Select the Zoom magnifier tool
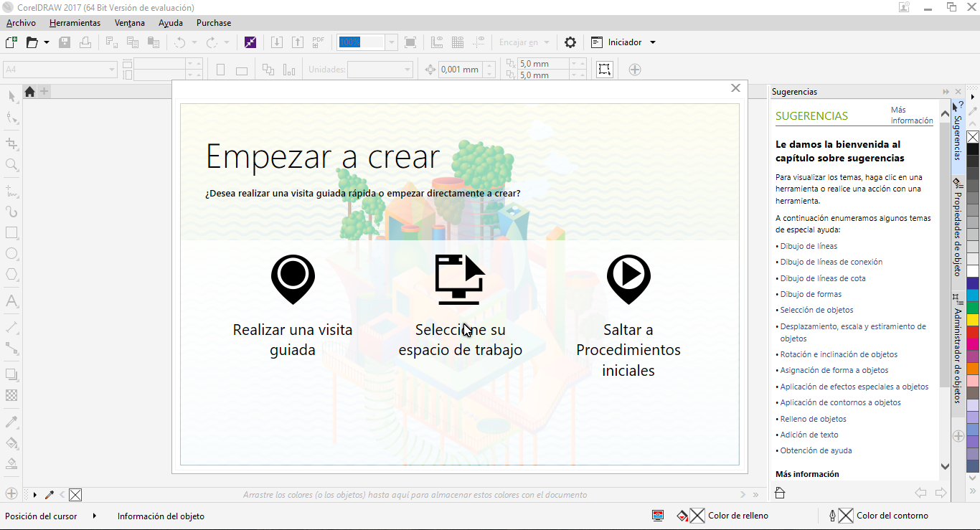 (11, 165)
